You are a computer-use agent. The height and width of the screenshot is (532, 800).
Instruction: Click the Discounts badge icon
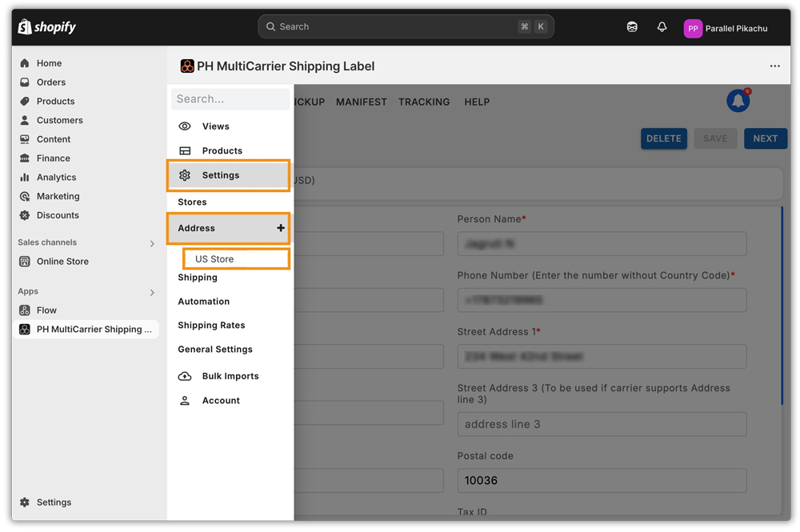[25, 215]
